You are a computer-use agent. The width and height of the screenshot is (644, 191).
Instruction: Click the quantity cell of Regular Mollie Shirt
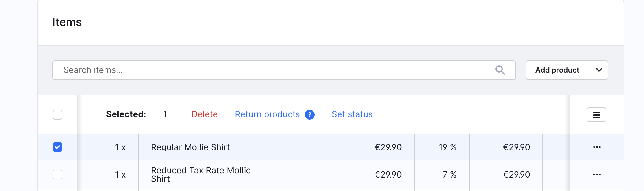tap(120, 147)
